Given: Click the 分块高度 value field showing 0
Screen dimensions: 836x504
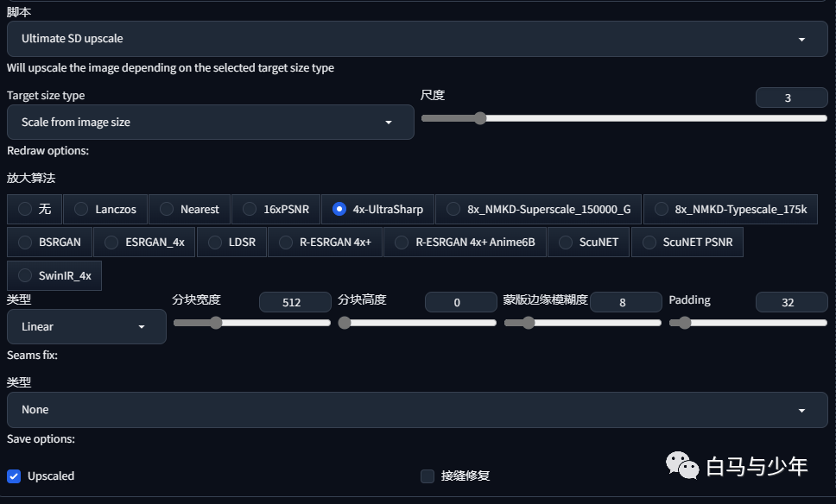Looking at the screenshot, I should pos(460,302).
